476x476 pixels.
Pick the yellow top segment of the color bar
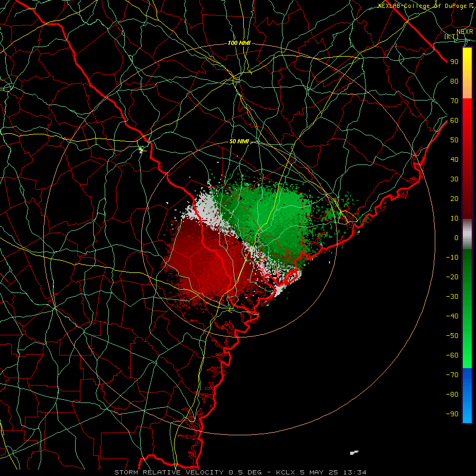(467, 73)
